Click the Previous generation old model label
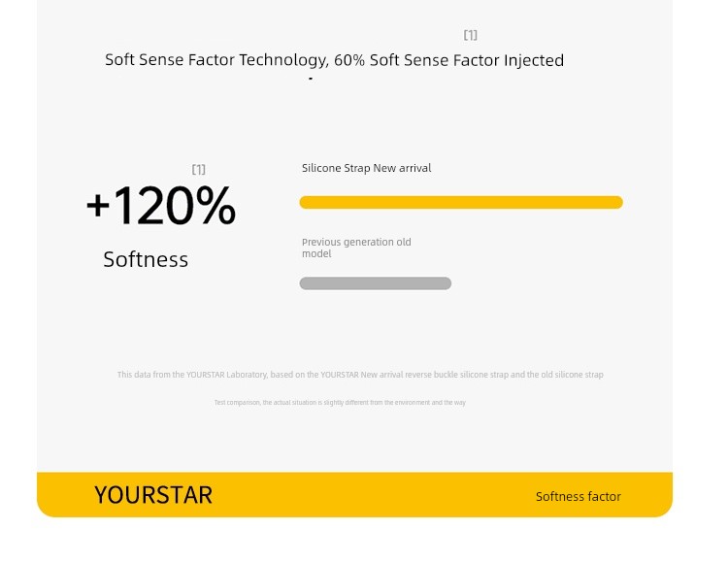This screenshot has width=728, height=563. coord(356,248)
